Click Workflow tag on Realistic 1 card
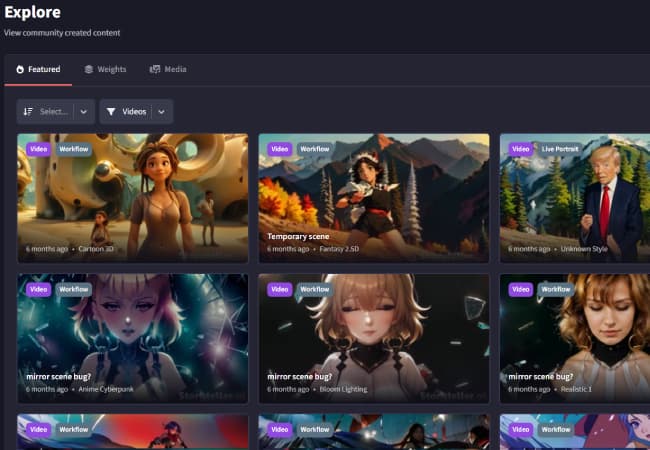The width and height of the screenshot is (650, 450). pyautogui.click(x=556, y=289)
